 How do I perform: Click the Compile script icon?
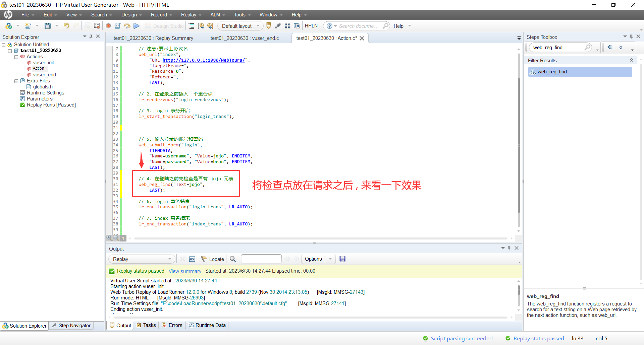[118, 26]
